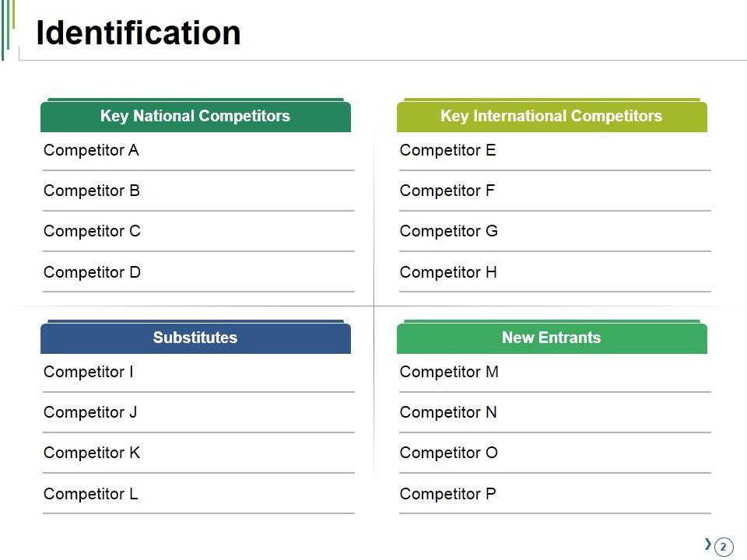Click the Identification slide title
This screenshot has width=747, height=560.
pyautogui.click(x=139, y=33)
